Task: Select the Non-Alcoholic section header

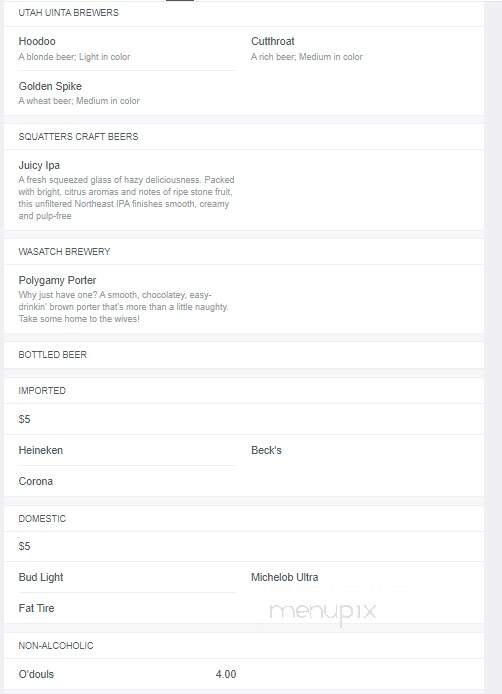Action: 56,646
